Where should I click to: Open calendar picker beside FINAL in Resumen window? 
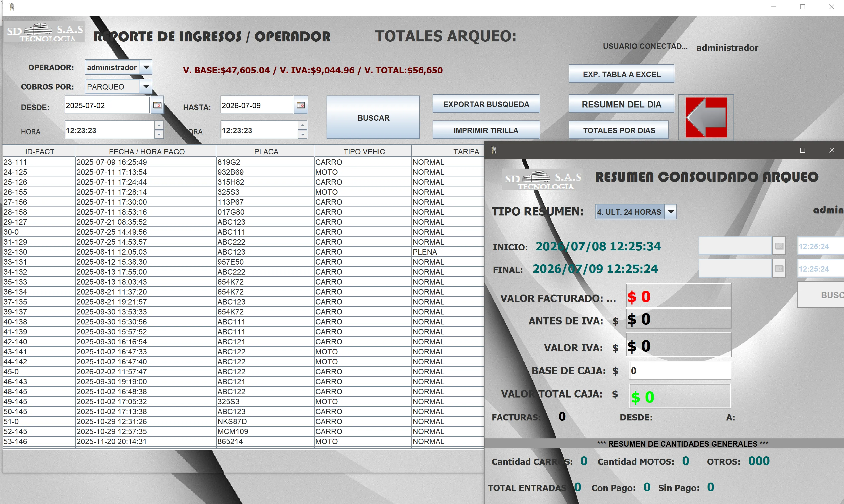779,269
